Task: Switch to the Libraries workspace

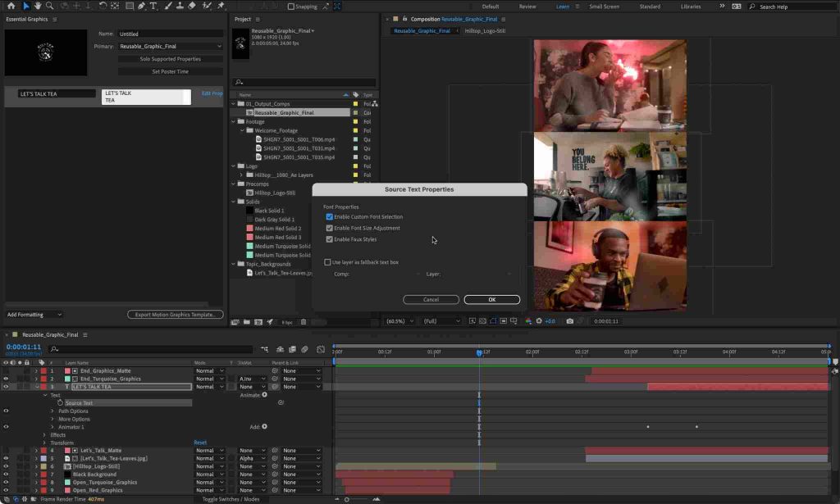Action: [690, 7]
